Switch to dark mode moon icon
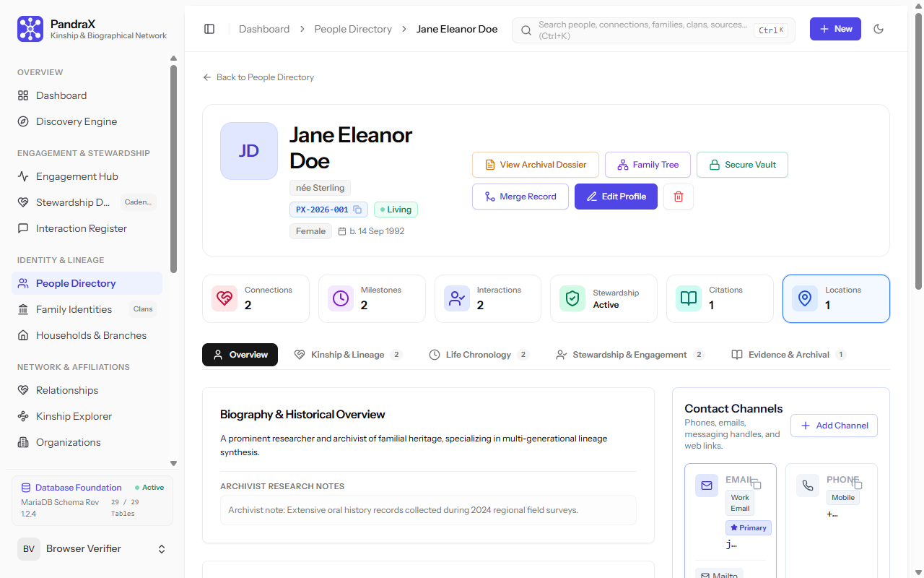924x578 pixels. point(879,29)
